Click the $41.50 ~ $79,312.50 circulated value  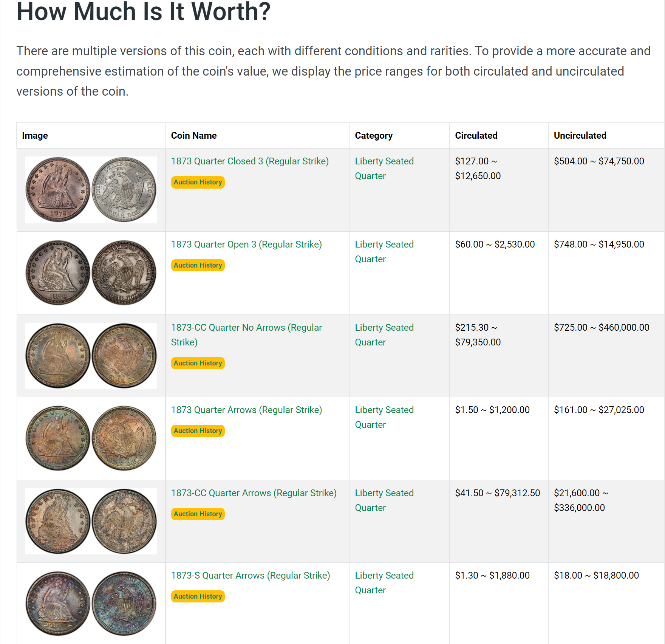[x=498, y=493]
